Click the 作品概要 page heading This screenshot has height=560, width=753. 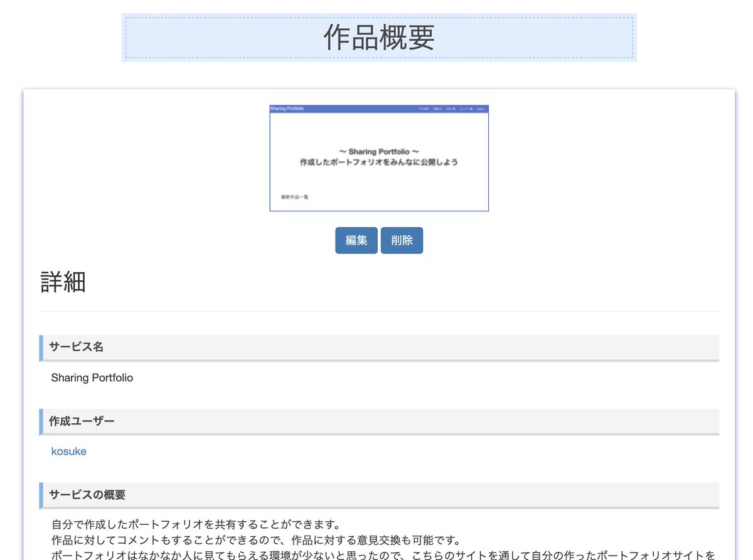[379, 38]
